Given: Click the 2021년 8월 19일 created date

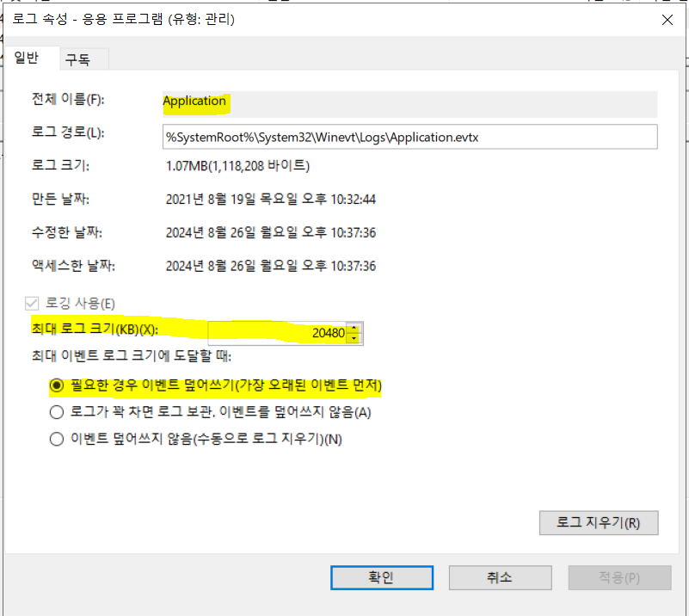Looking at the screenshot, I should click(271, 200).
